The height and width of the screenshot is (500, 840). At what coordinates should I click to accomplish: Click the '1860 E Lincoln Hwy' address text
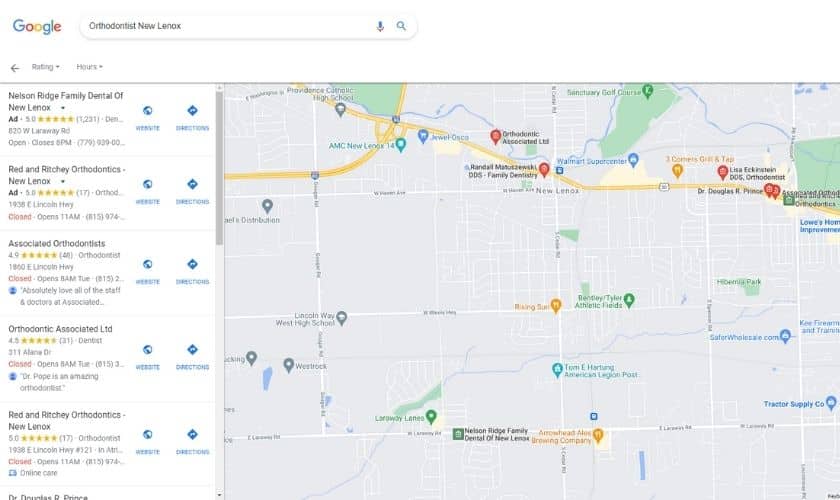[41, 267]
